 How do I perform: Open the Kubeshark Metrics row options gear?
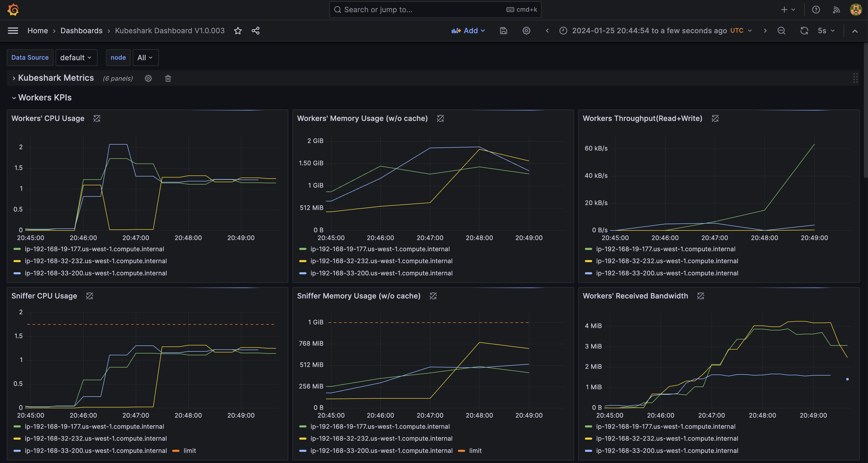pos(148,78)
